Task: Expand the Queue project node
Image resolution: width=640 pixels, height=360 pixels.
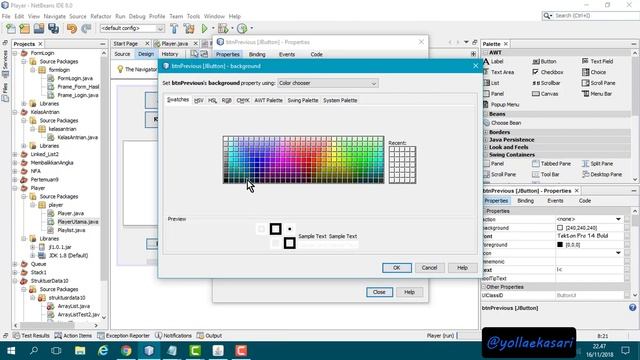Action: [x=15, y=264]
